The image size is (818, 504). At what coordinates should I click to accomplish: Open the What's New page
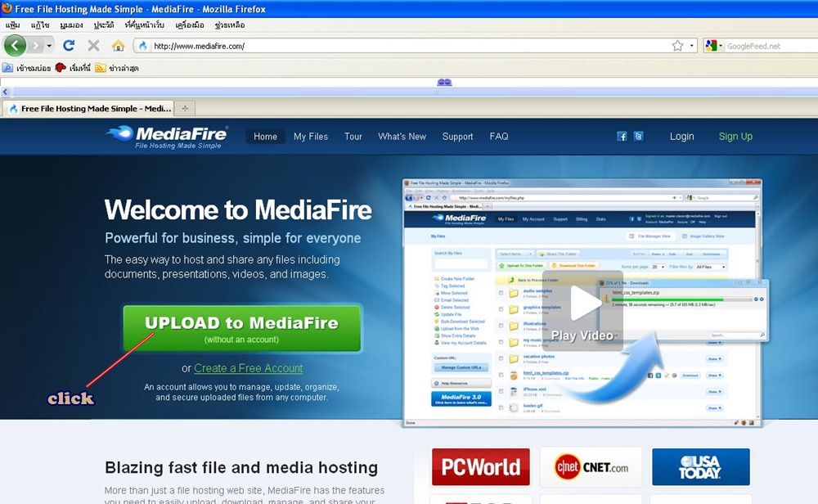coord(402,137)
